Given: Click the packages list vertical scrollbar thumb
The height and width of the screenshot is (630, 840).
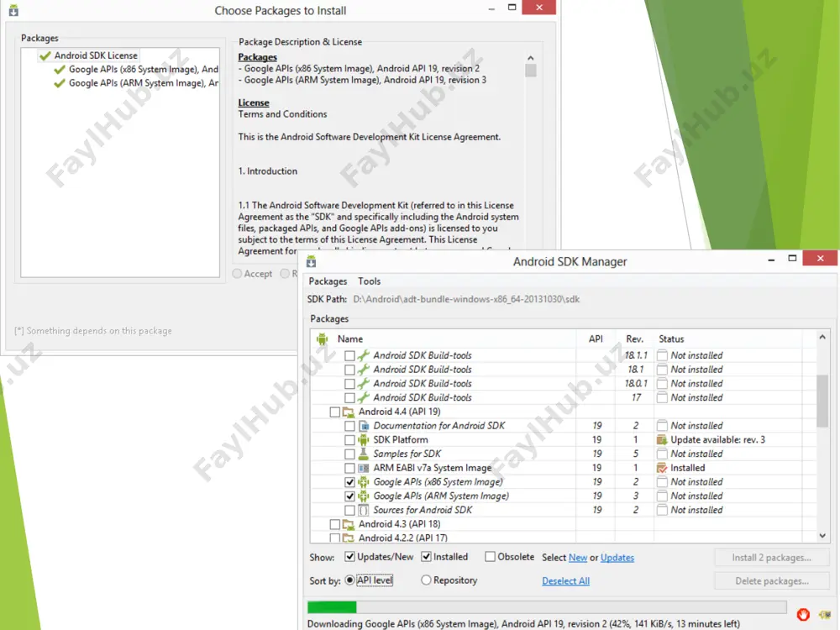Looking at the screenshot, I should click(822, 400).
